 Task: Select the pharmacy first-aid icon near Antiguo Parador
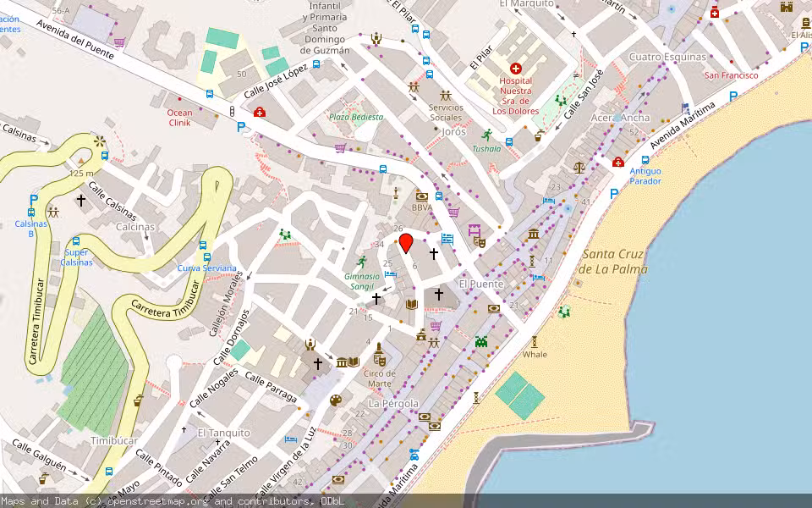(x=618, y=162)
